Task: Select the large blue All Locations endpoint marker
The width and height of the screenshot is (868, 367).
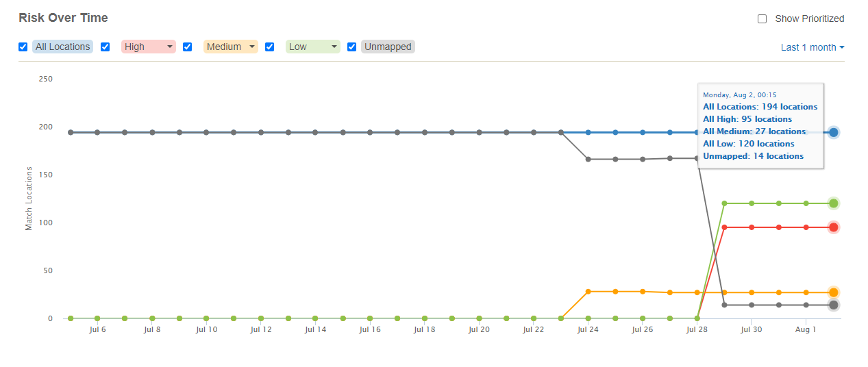Action: pos(833,133)
